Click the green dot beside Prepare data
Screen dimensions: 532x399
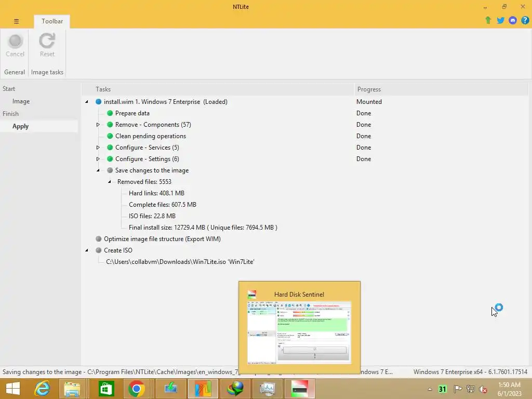click(x=110, y=113)
